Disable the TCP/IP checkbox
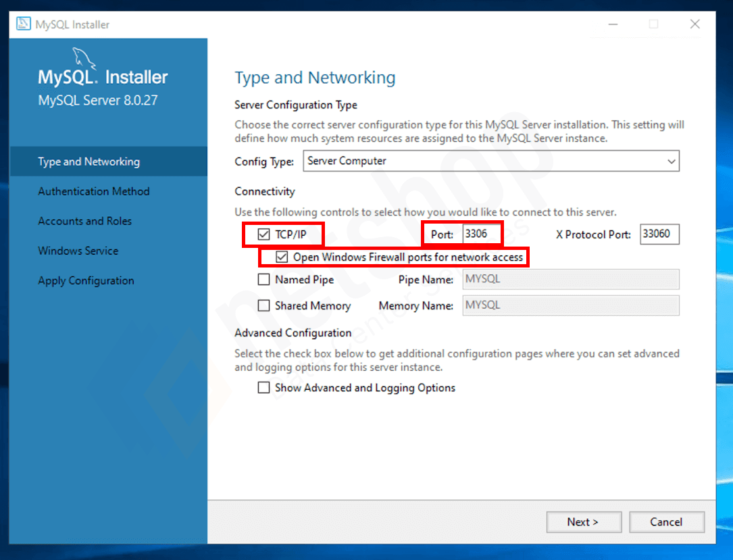The height and width of the screenshot is (560, 733). (x=263, y=233)
